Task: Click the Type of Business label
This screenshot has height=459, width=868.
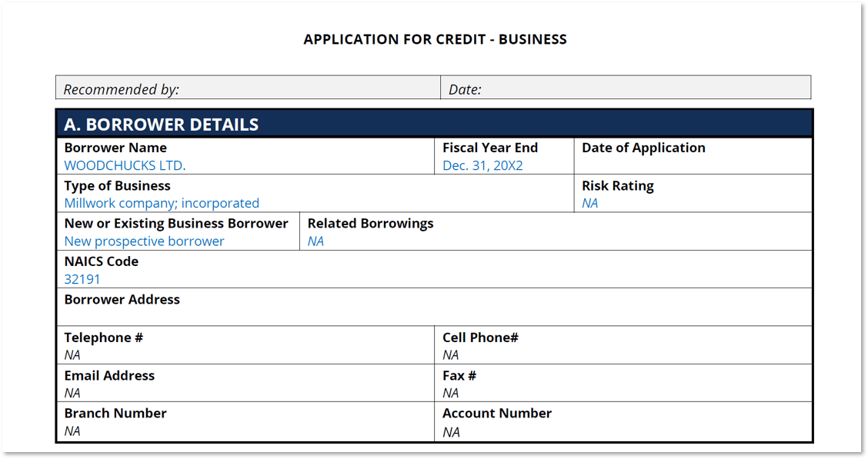Action: click(x=117, y=185)
